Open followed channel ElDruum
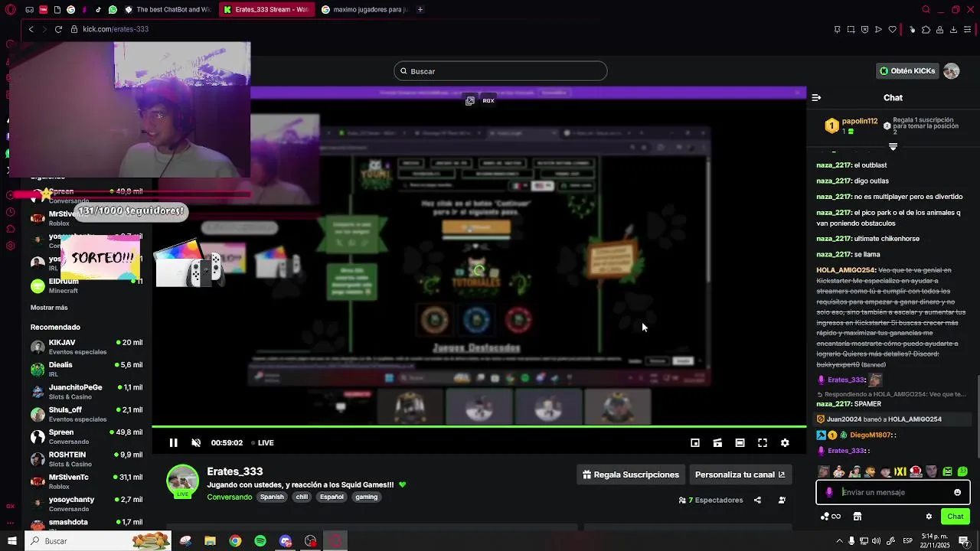980x551 pixels. click(x=86, y=285)
